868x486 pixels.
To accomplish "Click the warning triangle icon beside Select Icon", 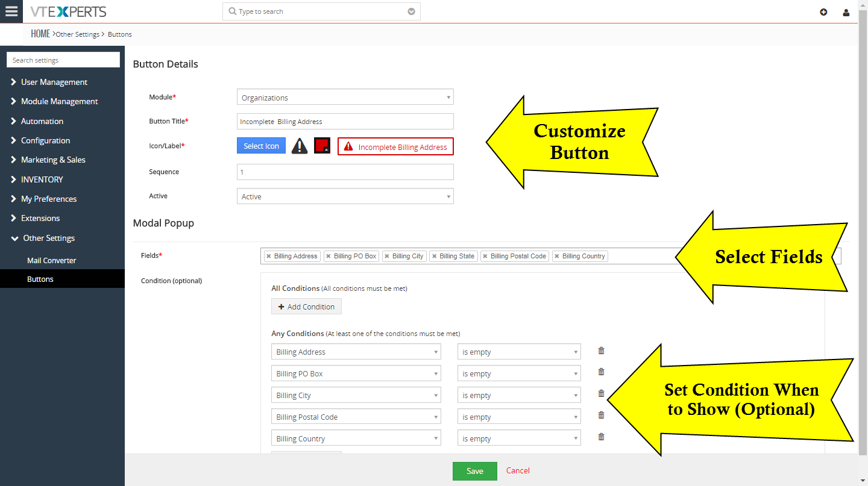I will click(x=300, y=146).
